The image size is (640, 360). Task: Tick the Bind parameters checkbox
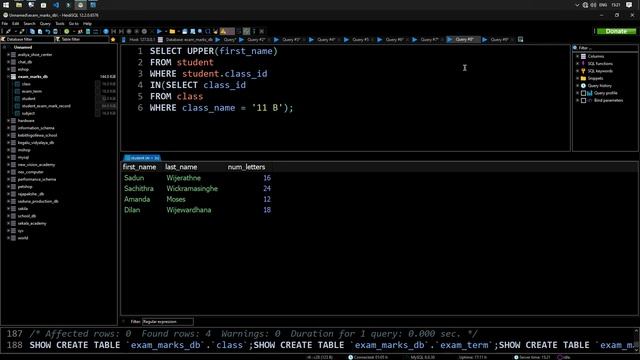click(x=584, y=100)
